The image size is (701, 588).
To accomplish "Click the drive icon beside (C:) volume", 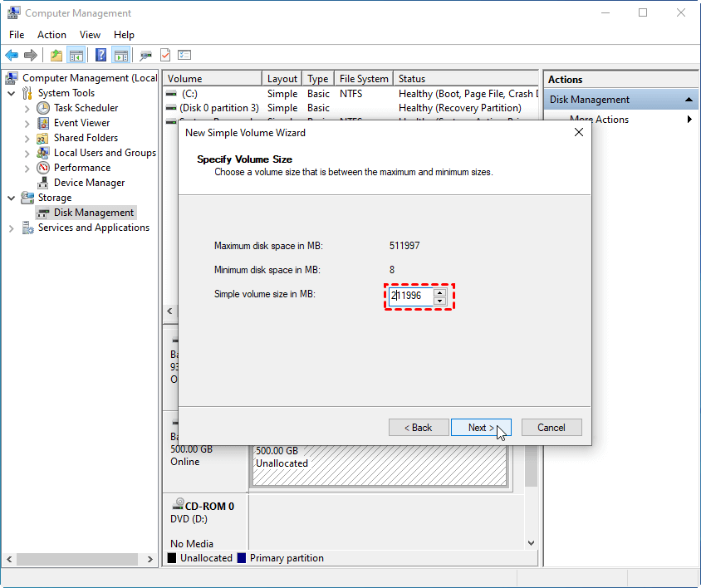I will [171, 94].
